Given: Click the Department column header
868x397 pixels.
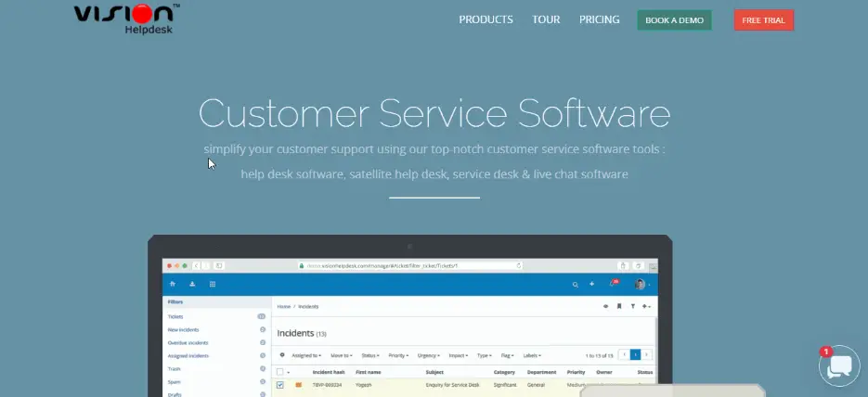Looking at the screenshot, I should (x=541, y=372).
